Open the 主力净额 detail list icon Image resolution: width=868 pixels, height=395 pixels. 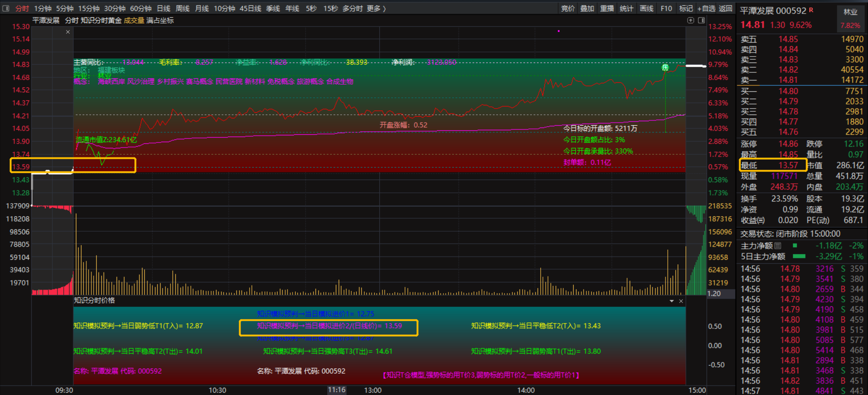coord(778,246)
